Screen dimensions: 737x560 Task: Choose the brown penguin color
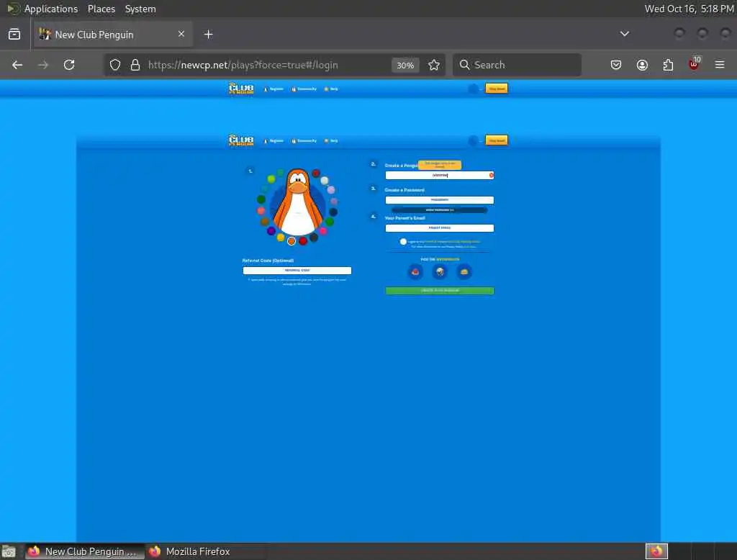click(265, 222)
